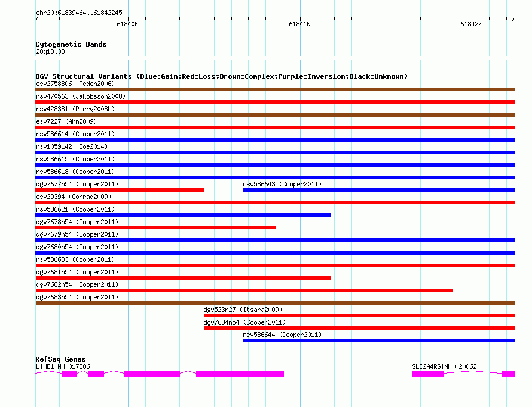Click the red esv29394 (Conrad2009) bar
The height and width of the screenshot is (407, 532).
click(275, 203)
